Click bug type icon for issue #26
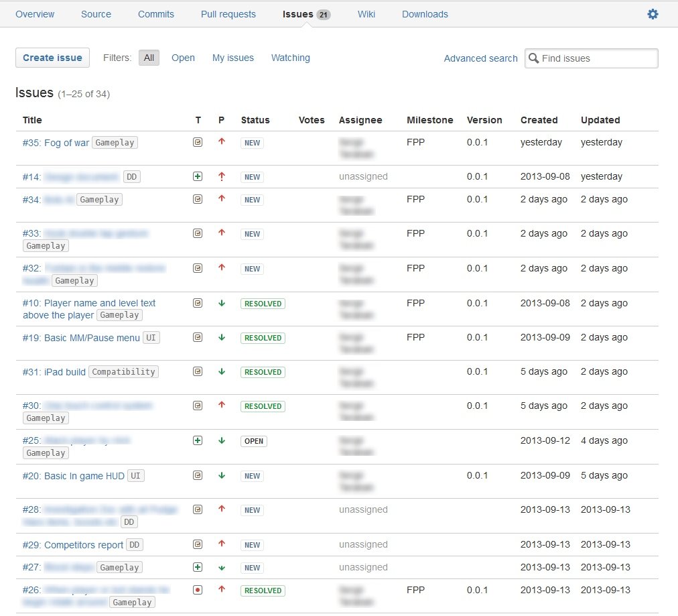 pos(198,590)
